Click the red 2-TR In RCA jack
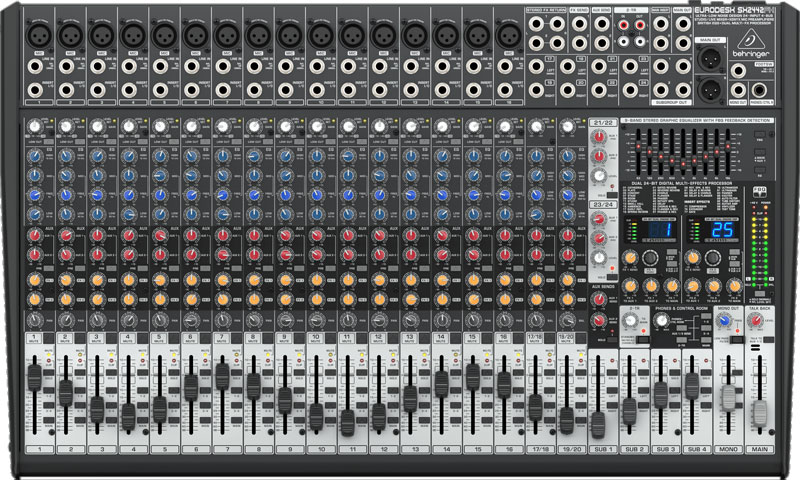The height and width of the screenshot is (480, 800). pos(623,27)
